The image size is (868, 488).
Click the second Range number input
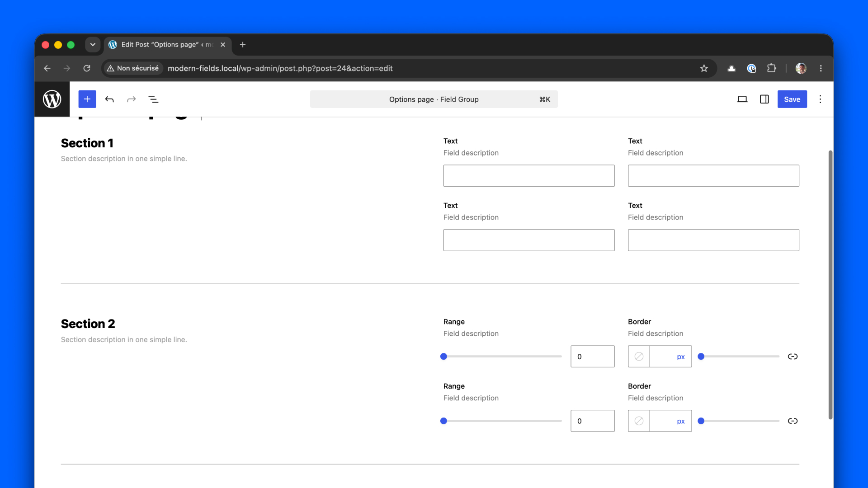[593, 421]
